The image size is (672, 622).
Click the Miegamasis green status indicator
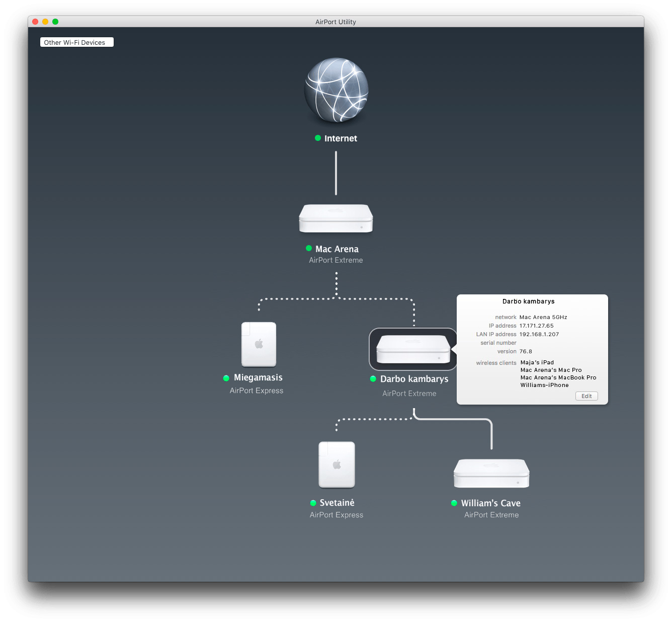pyautogui.click(x=226, y=378)
